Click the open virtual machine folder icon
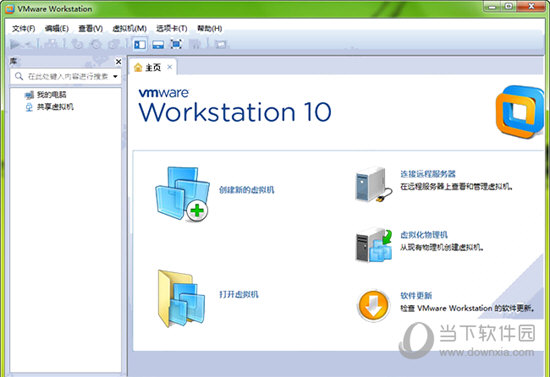Image resolution: width=550 pixels, height=377 pixels. point(181,298)
